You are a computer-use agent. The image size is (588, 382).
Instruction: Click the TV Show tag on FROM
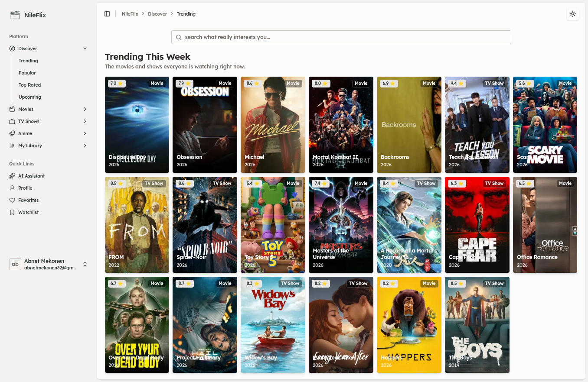coord(154,183)
